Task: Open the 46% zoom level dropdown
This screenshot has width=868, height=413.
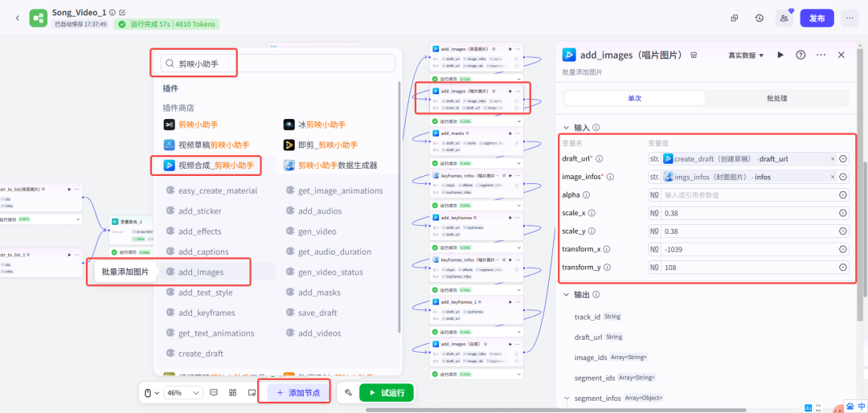Action: 184,393
